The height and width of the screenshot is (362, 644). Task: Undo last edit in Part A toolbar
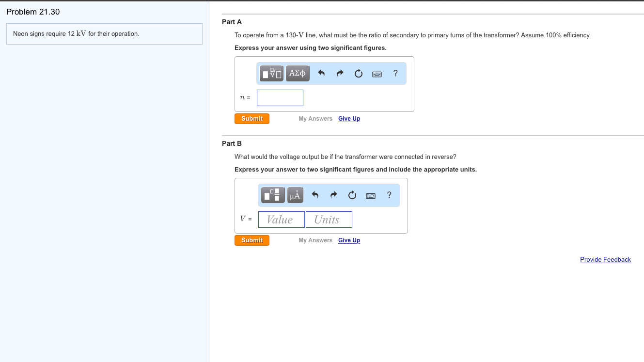321,74
